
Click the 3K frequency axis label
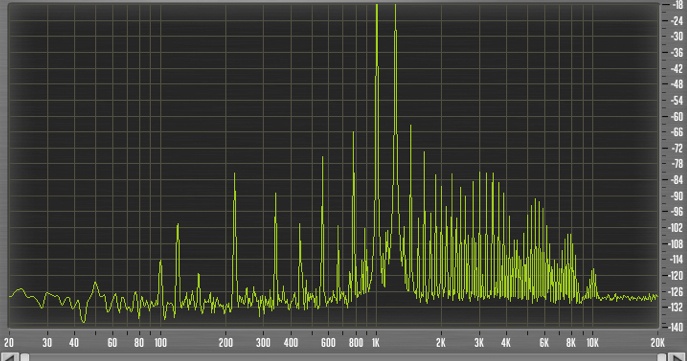point(479,343)
